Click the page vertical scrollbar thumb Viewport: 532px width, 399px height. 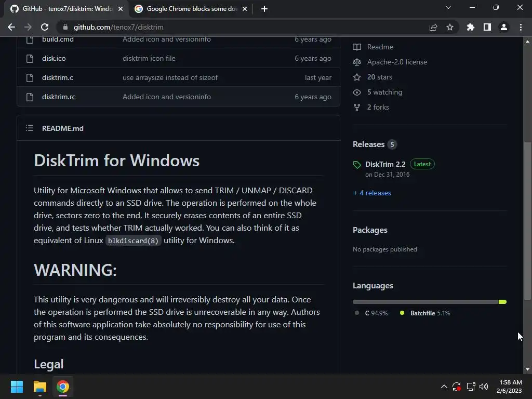click(x=527, y=220)
